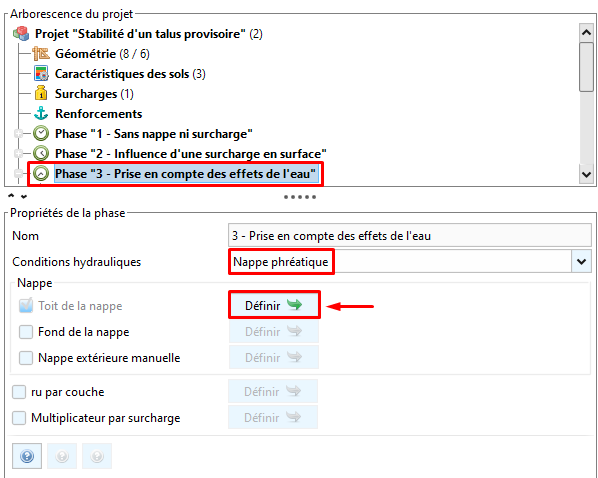Click the project cube icon

[21, 34]
